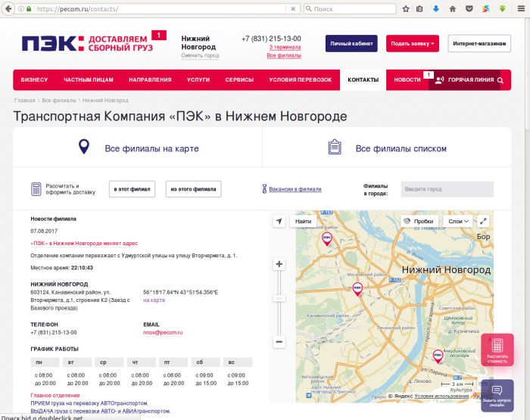The height and width of the screenshot is (420, 530).
Task: Click the Найти button on map
Action: point(303,221)
